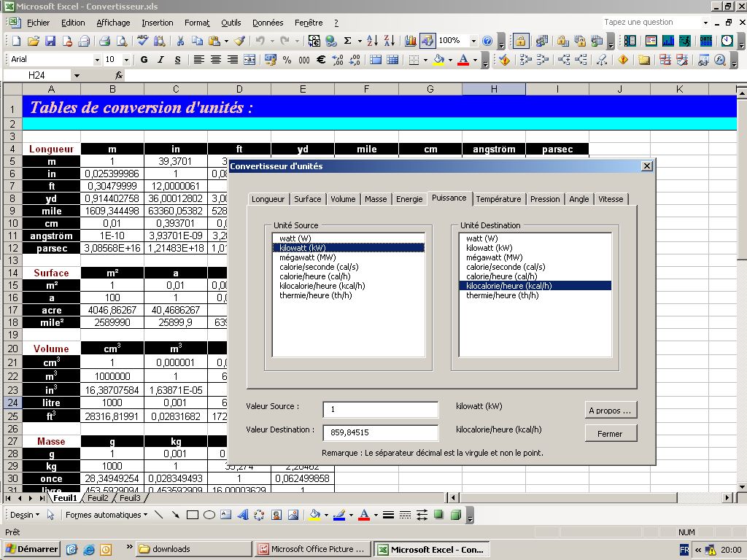Click the Copy icon in the toolbar

(197, 41)
